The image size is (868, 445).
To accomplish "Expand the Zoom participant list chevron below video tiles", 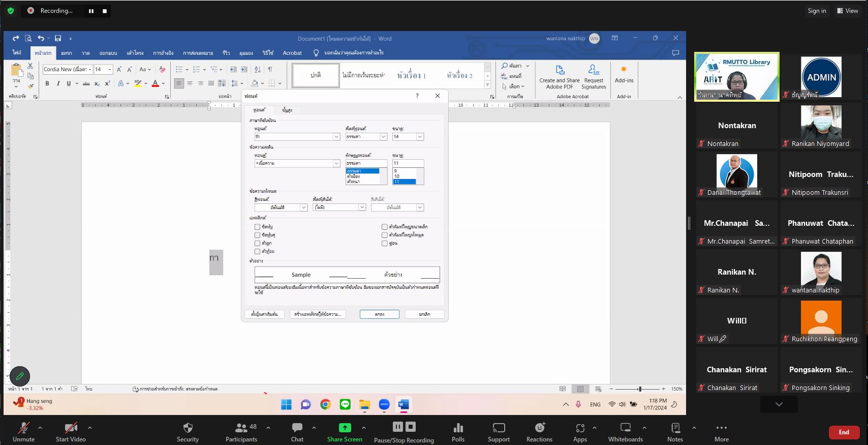I will pyautogui.click(x=779, y=404).
